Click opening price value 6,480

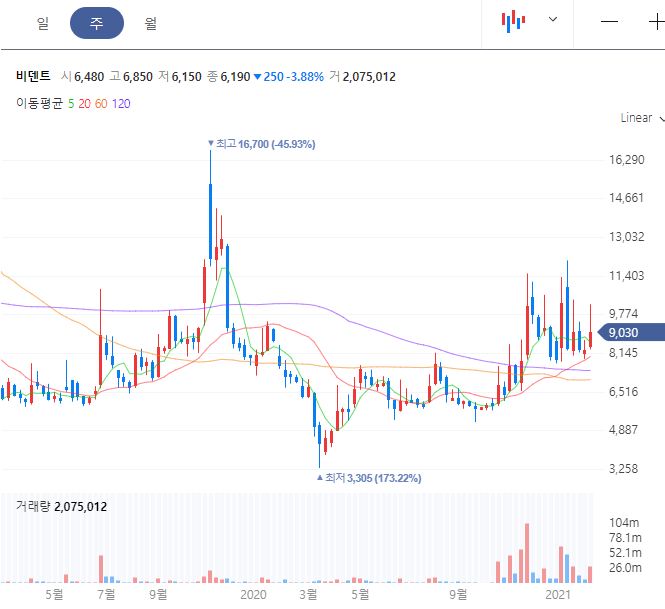89,77
